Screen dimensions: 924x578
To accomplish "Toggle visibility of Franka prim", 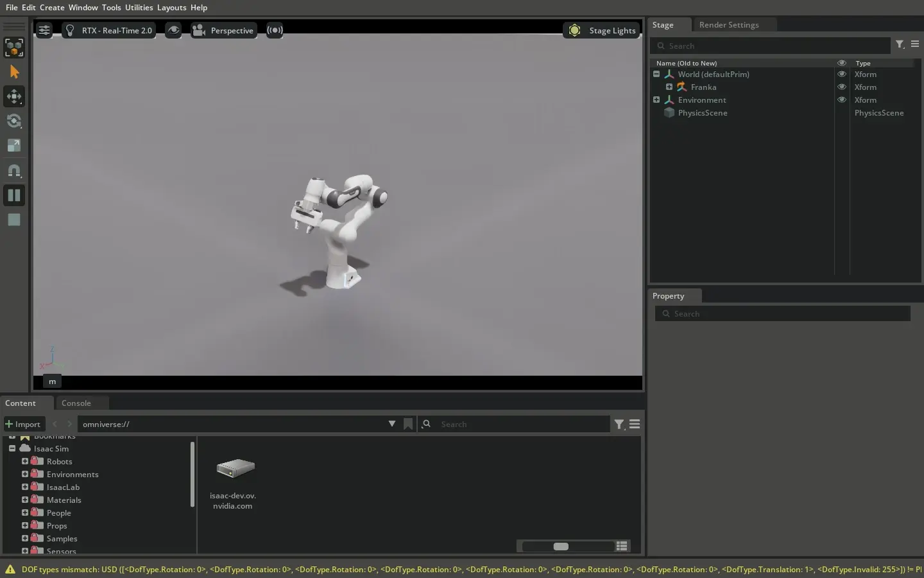I will [x=841, y=87].
